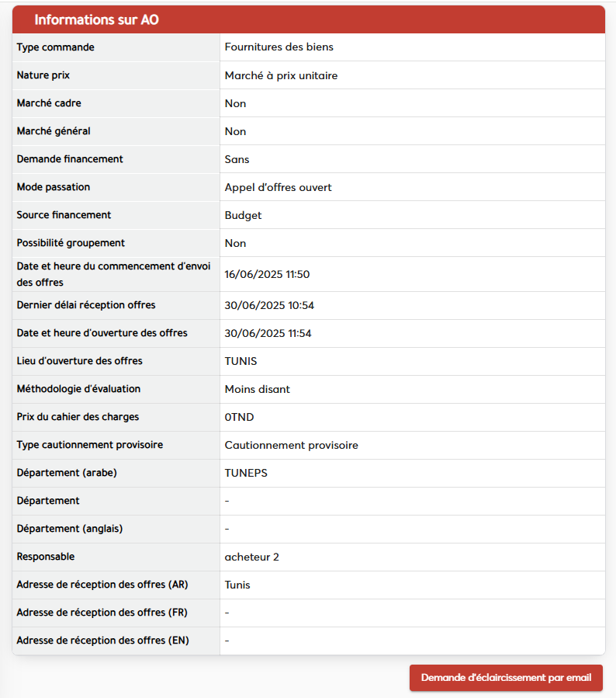Click the 0TND price value
The image size is (616, 698).
[239, 417]
